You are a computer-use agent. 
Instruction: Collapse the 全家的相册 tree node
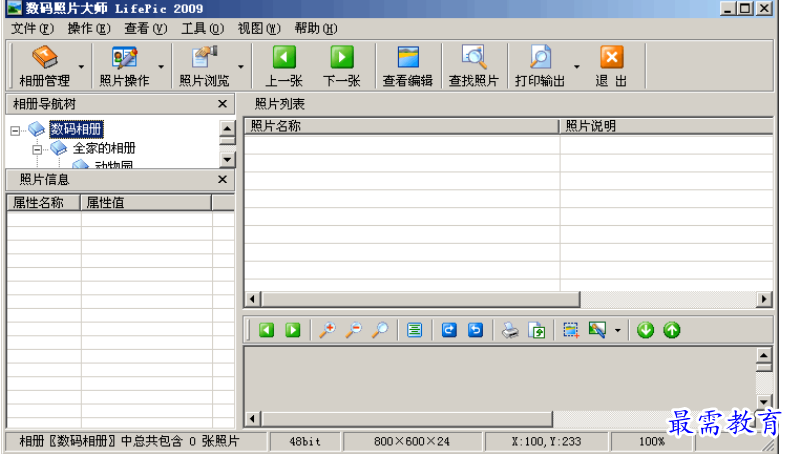coord(37,150)
